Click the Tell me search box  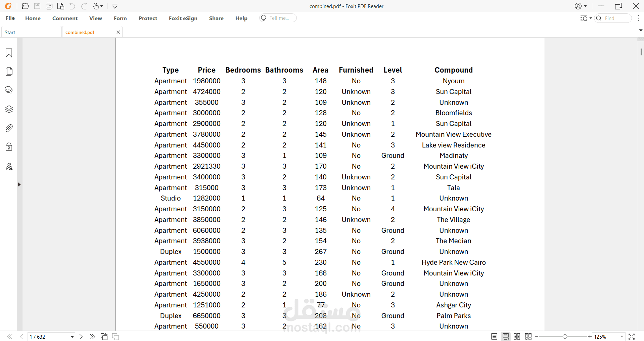[x=278, y=18]
